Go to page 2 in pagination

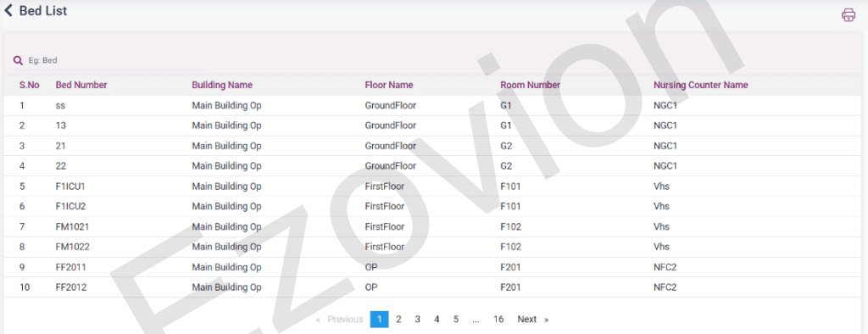(398, 319)
